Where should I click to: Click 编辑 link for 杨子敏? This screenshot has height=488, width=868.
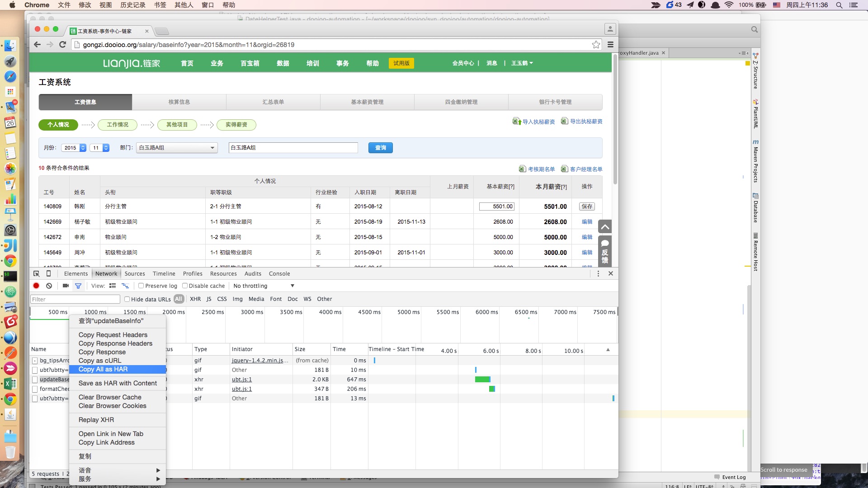[x=587, y=222]
